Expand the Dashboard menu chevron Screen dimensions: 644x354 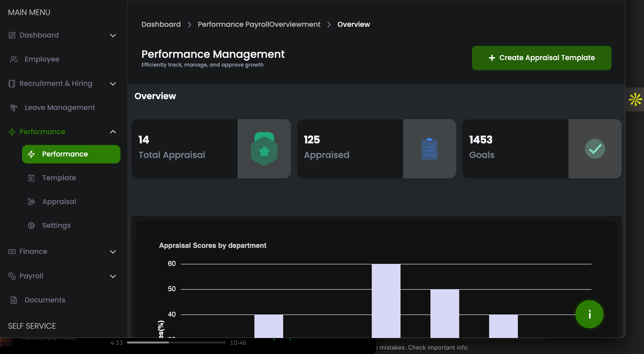(x=113, y=35)
